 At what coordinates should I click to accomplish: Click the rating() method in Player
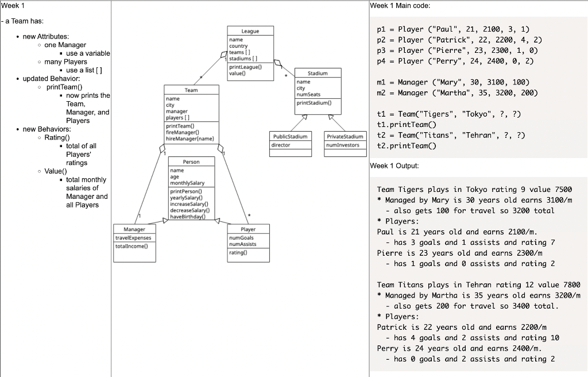coord(237,253)
